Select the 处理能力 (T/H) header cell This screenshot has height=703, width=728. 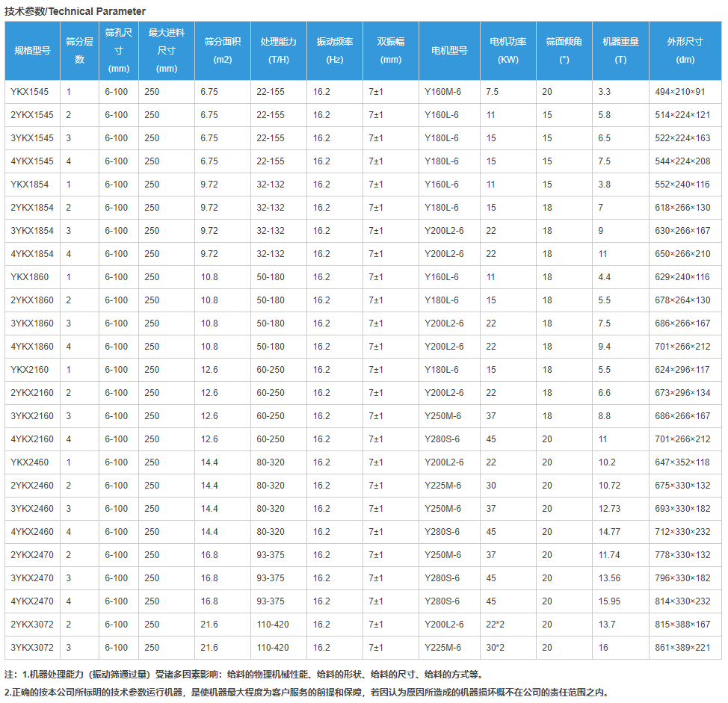pyautogui.click(x=278, y=51)
